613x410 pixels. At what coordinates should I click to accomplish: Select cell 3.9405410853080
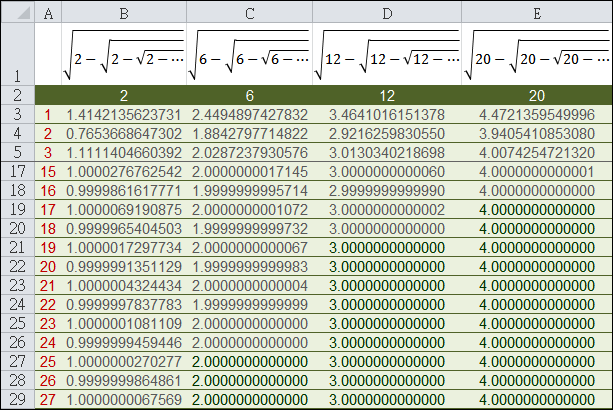(537, 134)
